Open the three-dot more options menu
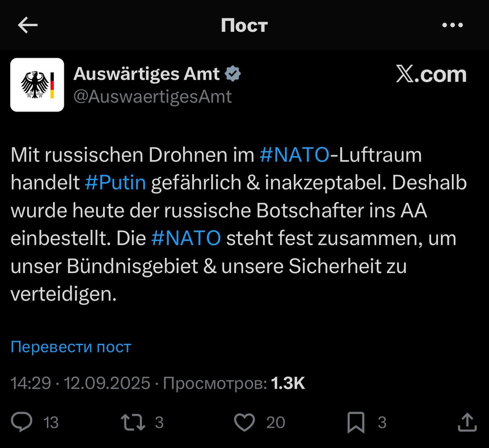489x448 pixels. pyautogui.click(x=452, y=25)
